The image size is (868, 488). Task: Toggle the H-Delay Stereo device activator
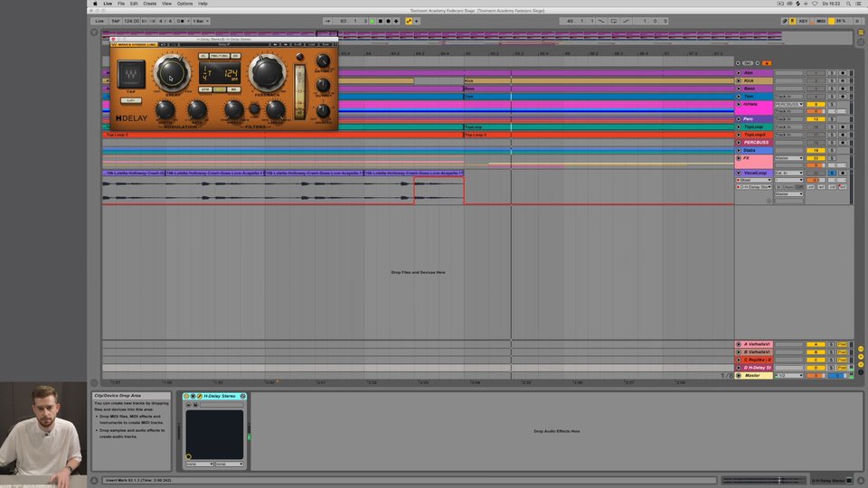pyautogui.click(x=186, y=396)
